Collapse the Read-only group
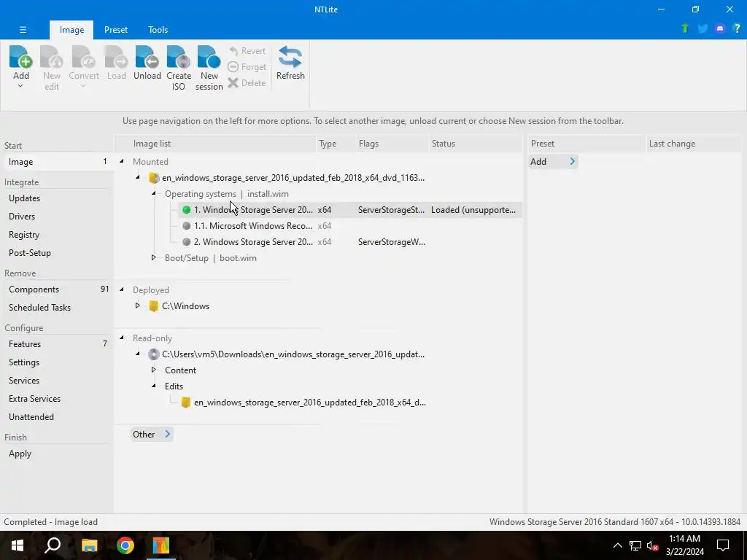Image resolution: width=747 pixels, height=560 pixels. click(x=122, y=338)
